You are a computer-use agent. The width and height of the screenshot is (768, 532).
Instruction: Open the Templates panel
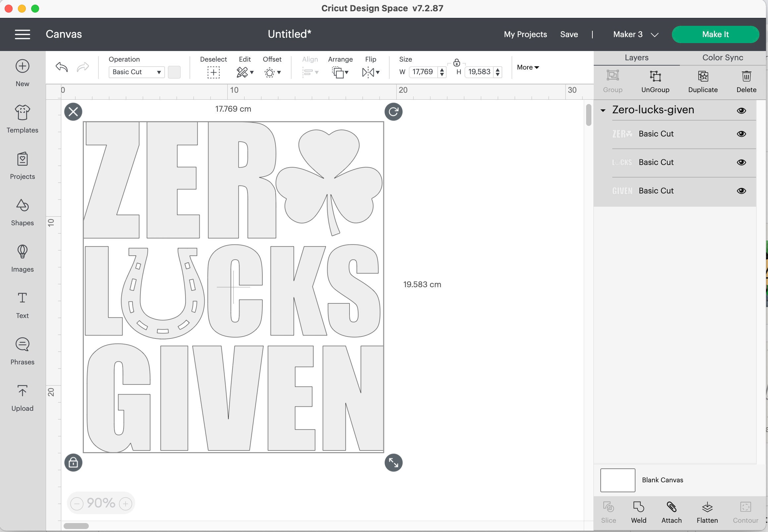point(22,118)
